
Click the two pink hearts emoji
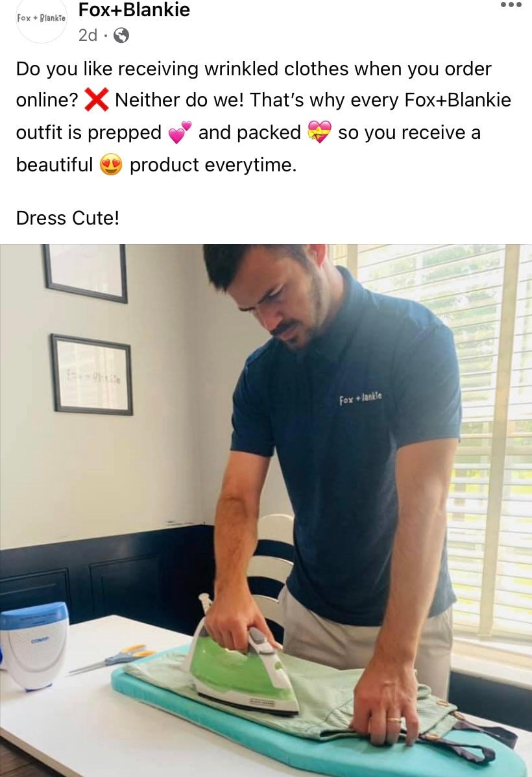pos(180,132)
